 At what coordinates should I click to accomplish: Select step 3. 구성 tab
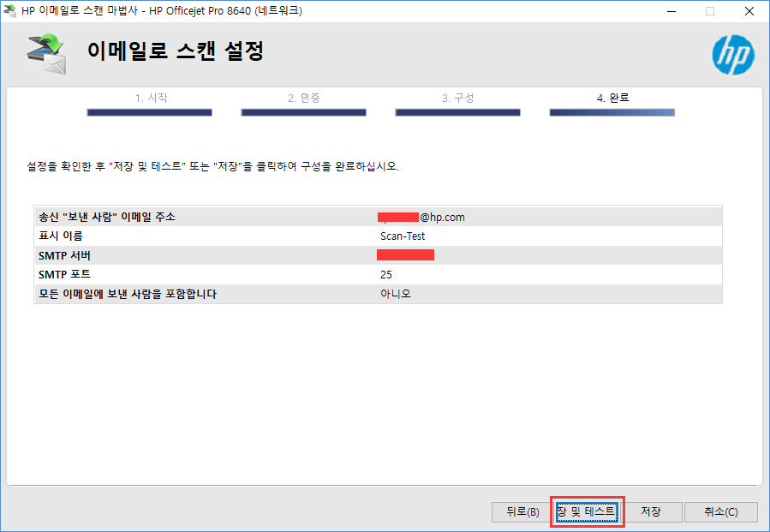(x=457, y=99)
